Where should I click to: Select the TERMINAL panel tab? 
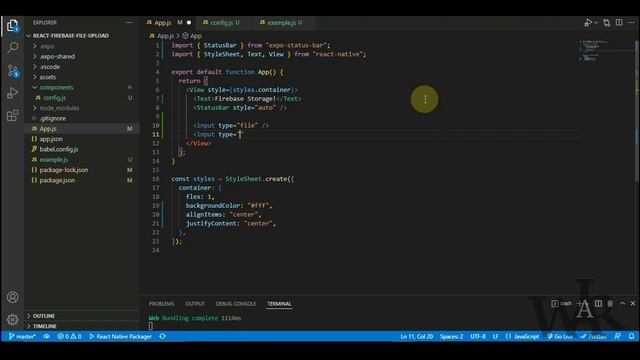pyautogui.click(x=279, y=304)
